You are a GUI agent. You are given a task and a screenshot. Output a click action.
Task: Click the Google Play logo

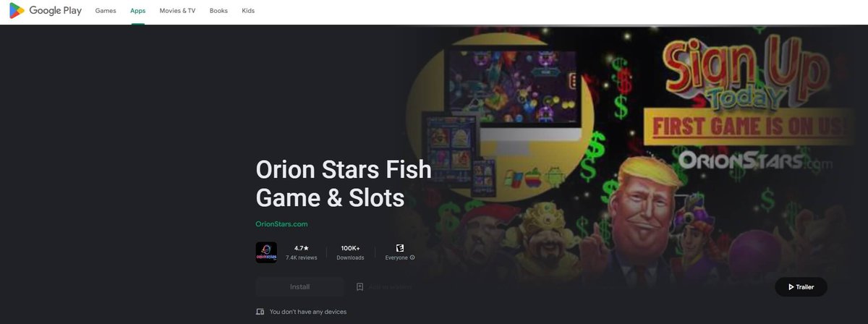[x=45, y=11]
